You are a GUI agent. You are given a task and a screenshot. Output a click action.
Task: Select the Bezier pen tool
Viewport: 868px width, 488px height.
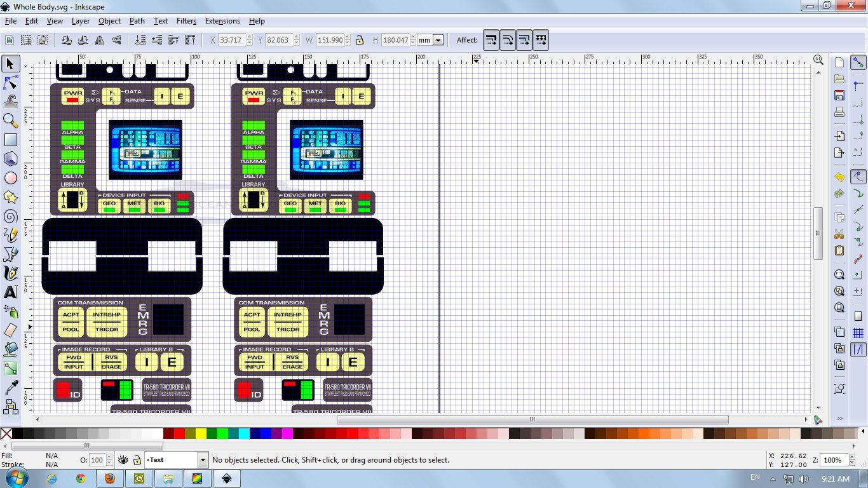[11, 254]
